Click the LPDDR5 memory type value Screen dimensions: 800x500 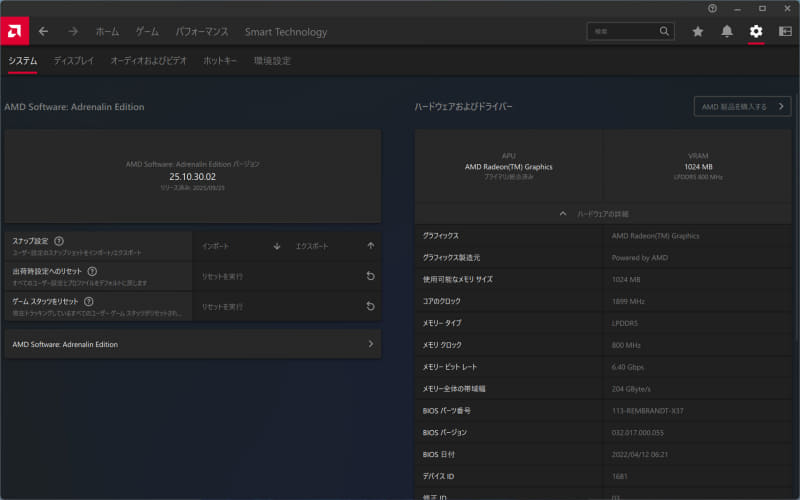[624, 323]
